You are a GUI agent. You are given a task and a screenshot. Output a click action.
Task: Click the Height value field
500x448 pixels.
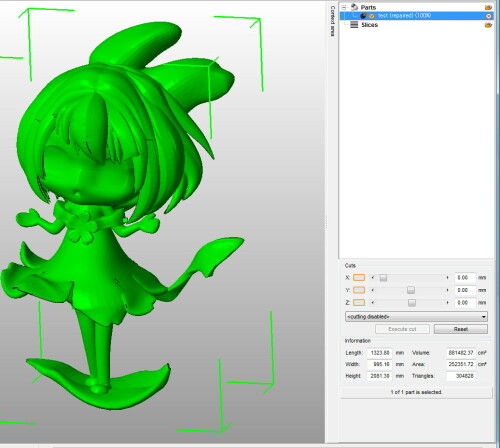point(380,376)
